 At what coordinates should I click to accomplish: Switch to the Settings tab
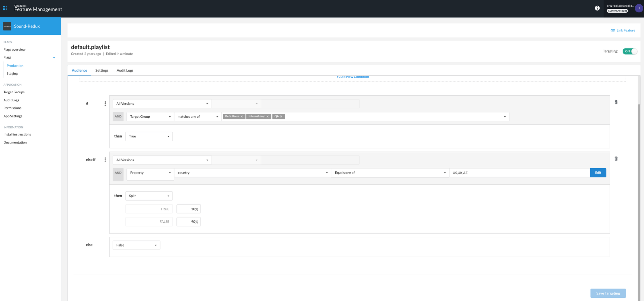[x=102, y=71]
